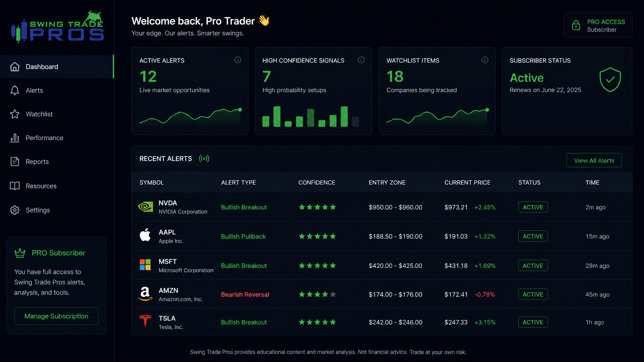
Task: Open the Alerts menu item
Action: coord(57,90)
